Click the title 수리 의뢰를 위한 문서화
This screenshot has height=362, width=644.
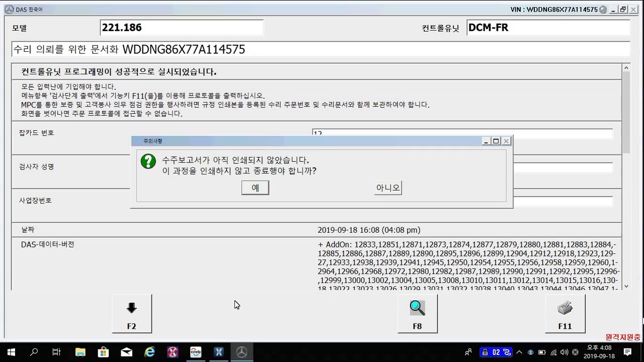(65, 49)
